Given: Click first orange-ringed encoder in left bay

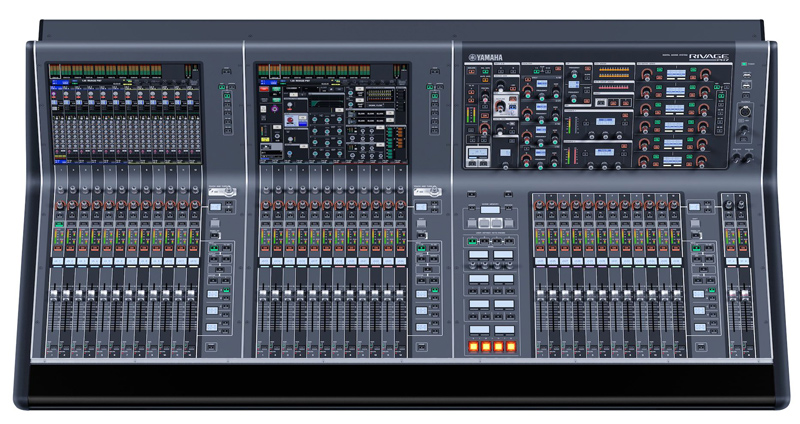Looking at the screenshot, I should coord(60,205).
